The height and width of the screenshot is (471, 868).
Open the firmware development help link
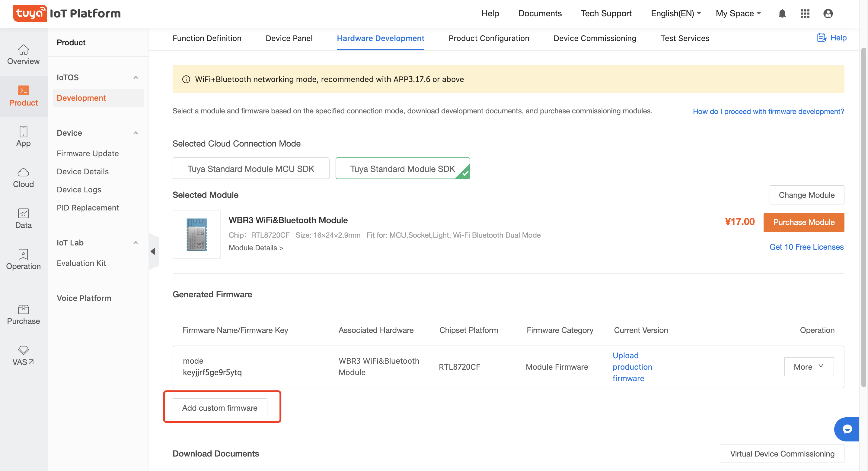768,112
